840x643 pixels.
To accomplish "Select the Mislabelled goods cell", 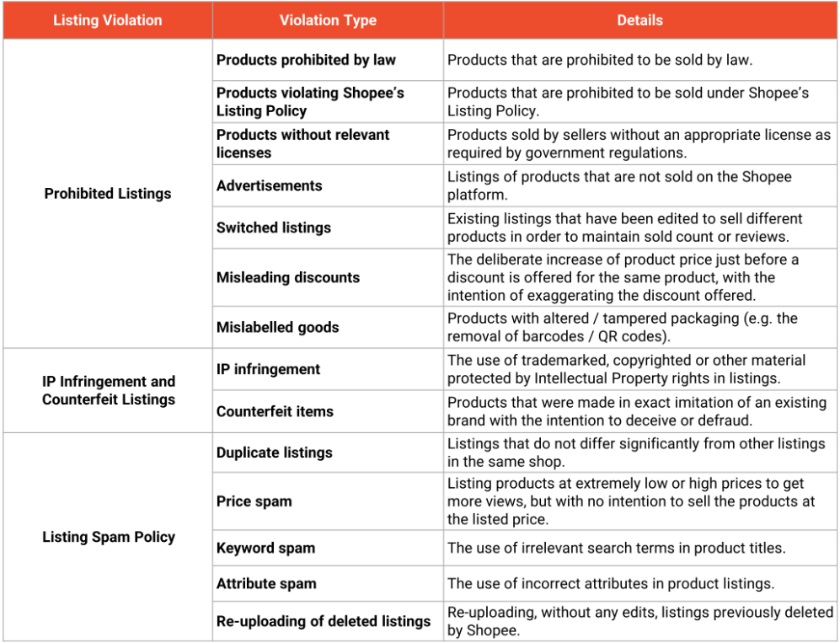I will [x=278, y=327].
